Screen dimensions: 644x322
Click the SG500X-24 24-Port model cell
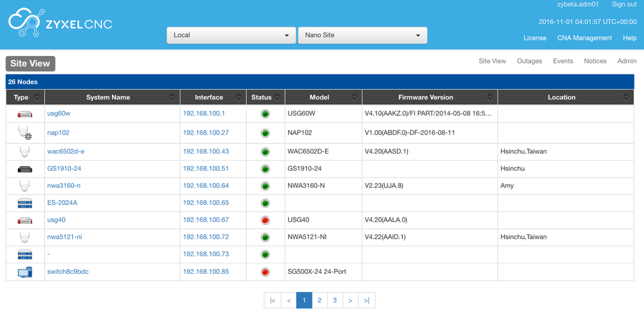(324, 272)
